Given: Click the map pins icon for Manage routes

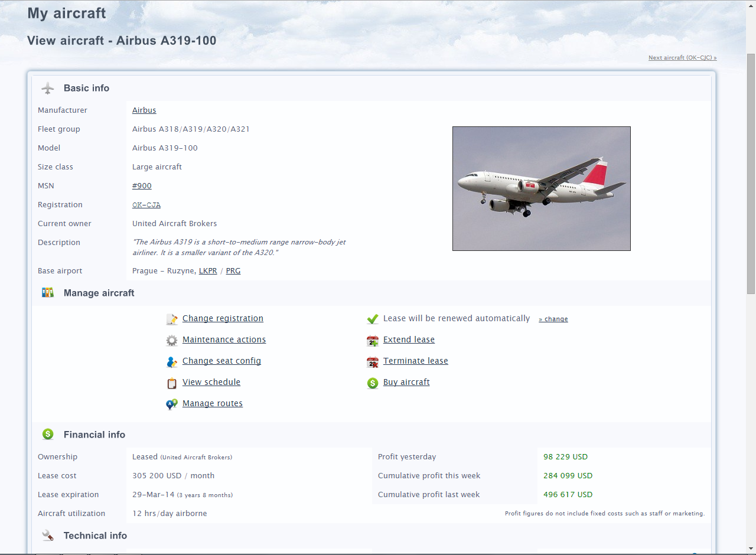Looking at the screenshot, I should pos(172,404).
